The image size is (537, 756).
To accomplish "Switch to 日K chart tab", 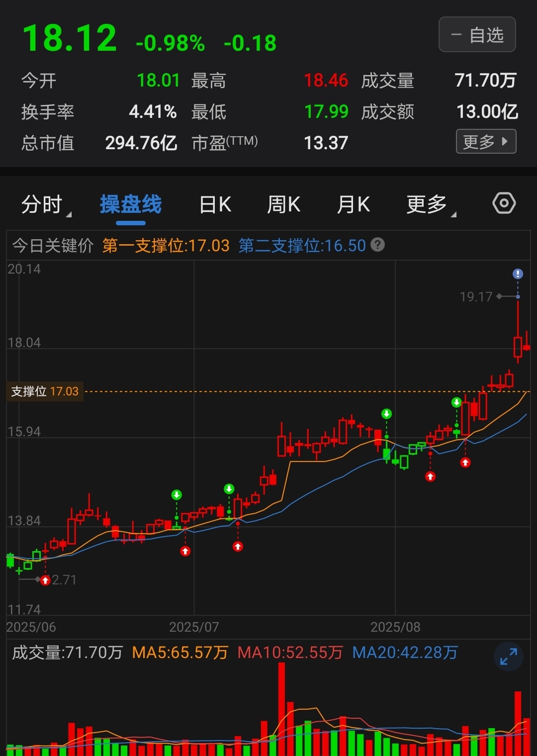I will pos(215,204).
